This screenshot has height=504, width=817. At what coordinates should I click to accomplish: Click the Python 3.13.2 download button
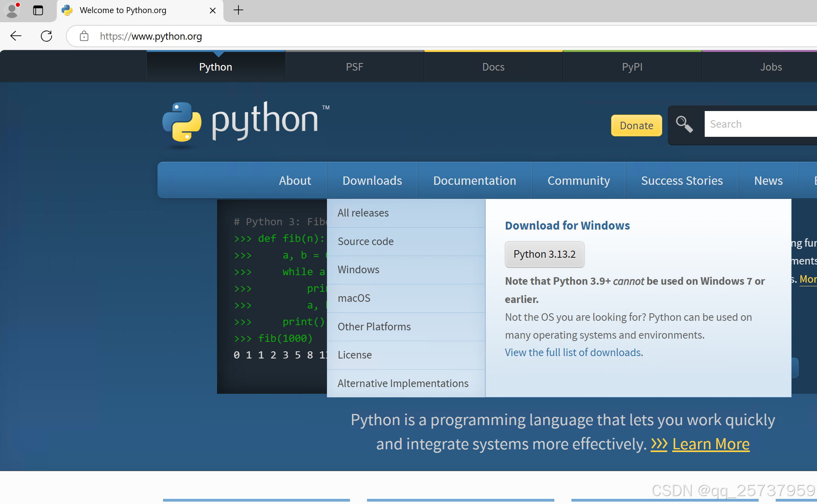(x=544, y=254)
